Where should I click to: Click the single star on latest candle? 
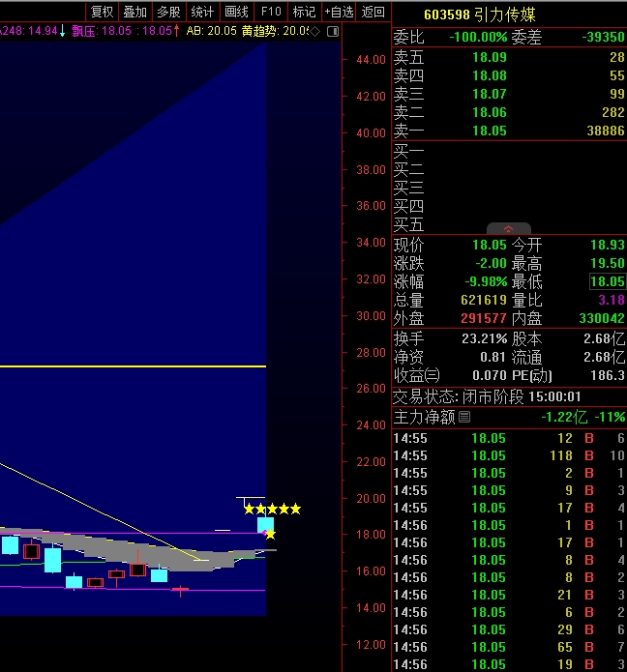[270, 534]
